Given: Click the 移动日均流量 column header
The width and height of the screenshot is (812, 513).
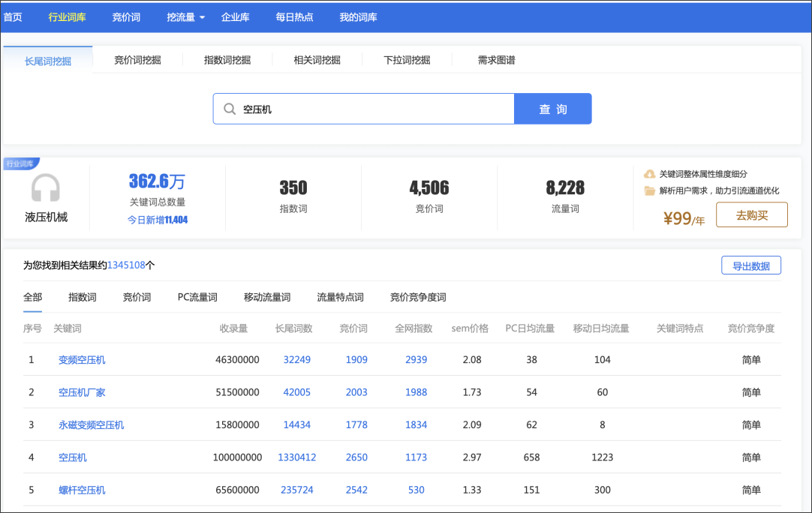Looking at the screenshot, I should click(601, 328).
